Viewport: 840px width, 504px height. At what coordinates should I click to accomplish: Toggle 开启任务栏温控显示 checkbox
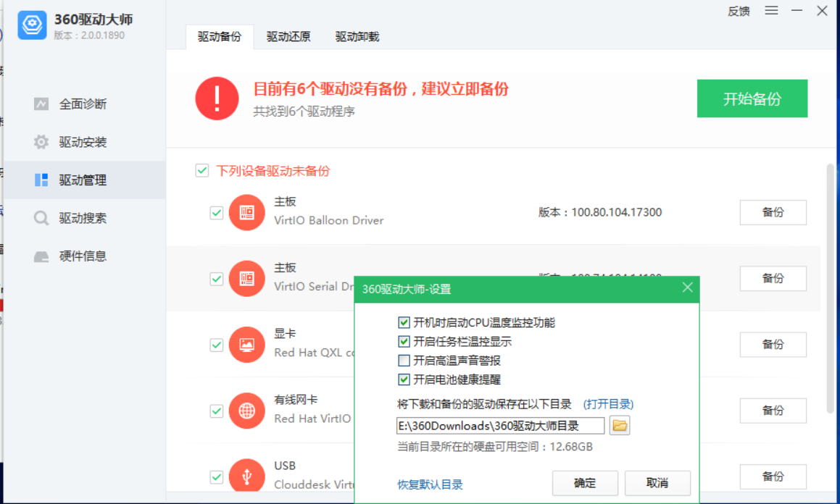[x=404, y=341]
